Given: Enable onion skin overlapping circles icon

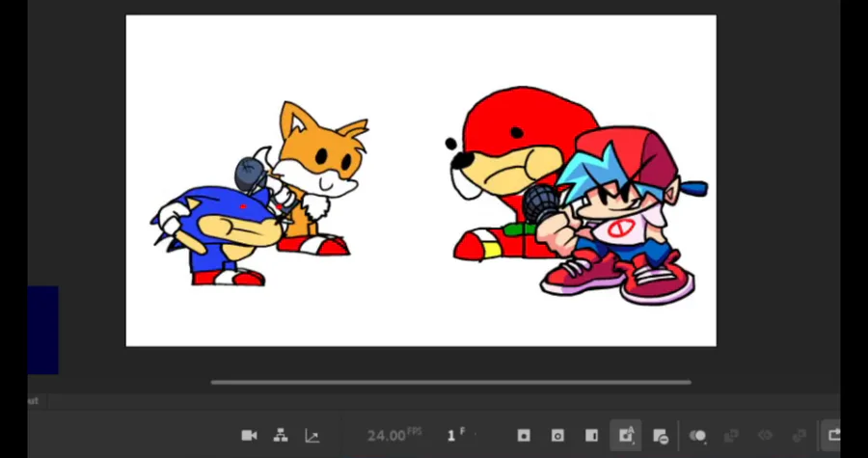Looking at the screenshot, I should click(x=697, y=436).
